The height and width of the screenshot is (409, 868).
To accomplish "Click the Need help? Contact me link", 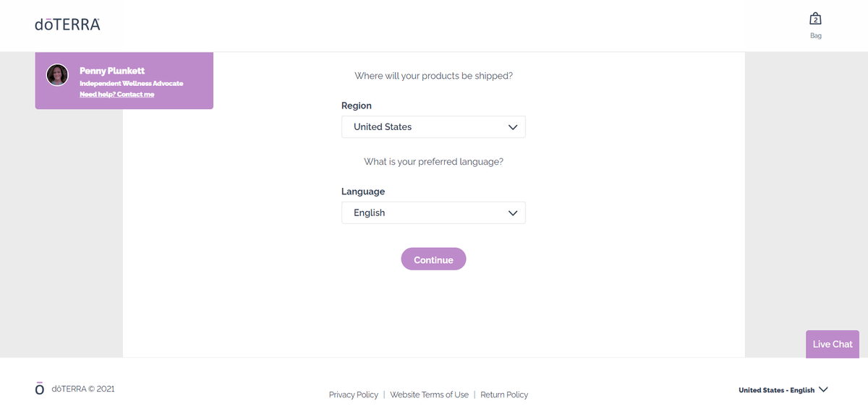I will (x=116, y=95).
